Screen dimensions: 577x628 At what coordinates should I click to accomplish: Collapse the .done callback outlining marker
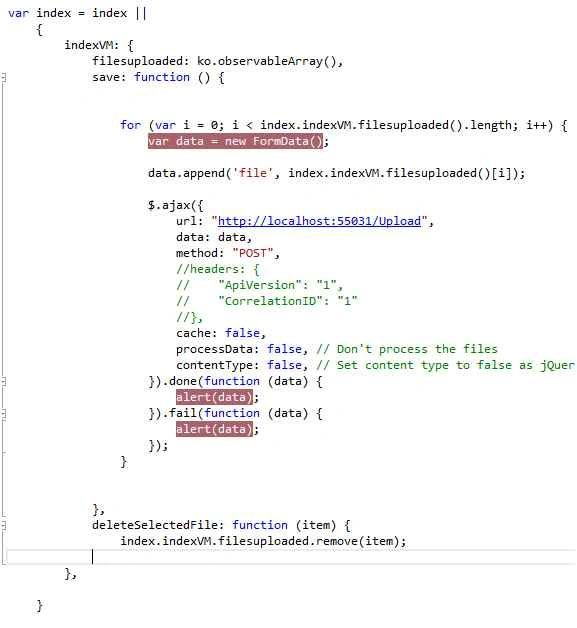click(x=3, y=381)
